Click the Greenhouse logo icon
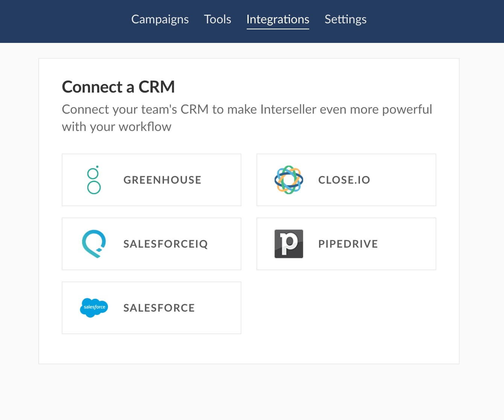 pos(94,180)
